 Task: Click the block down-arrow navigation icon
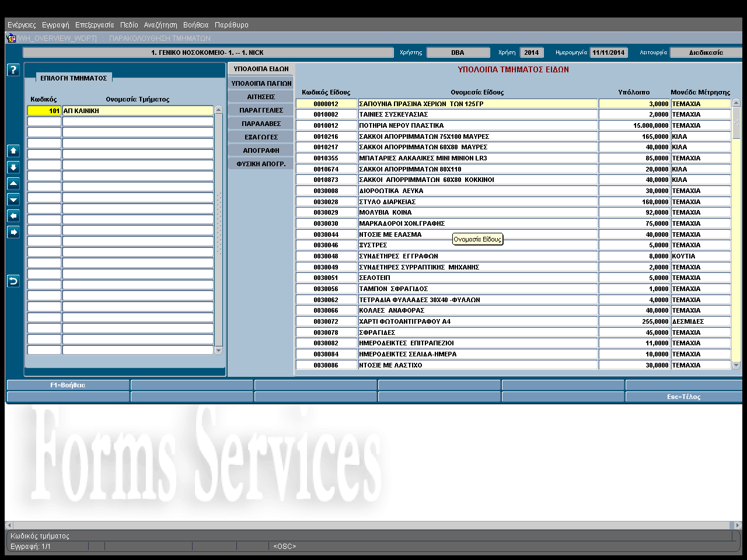pos(13,167)
